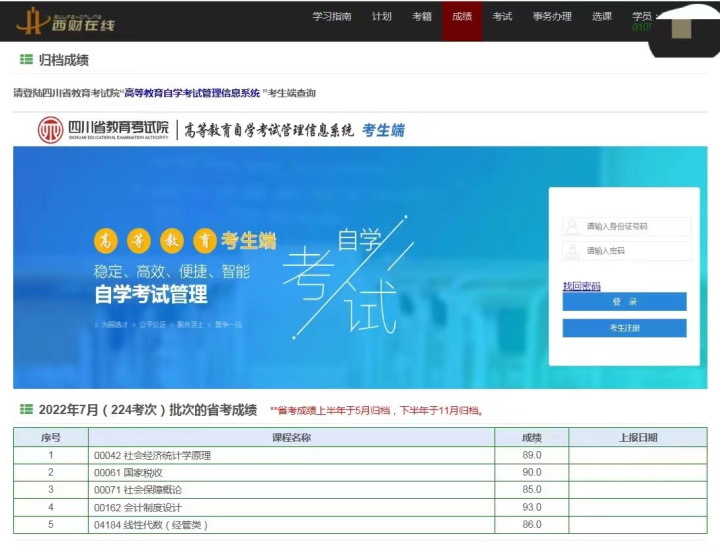Click the 上报日期 column header

tap(638, 437)
